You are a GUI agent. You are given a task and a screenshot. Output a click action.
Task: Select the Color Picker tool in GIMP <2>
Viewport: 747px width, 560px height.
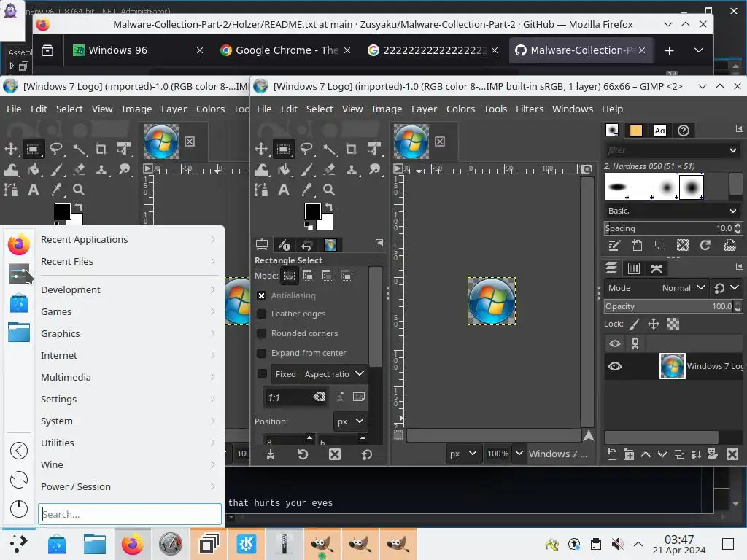click(306, 190)
